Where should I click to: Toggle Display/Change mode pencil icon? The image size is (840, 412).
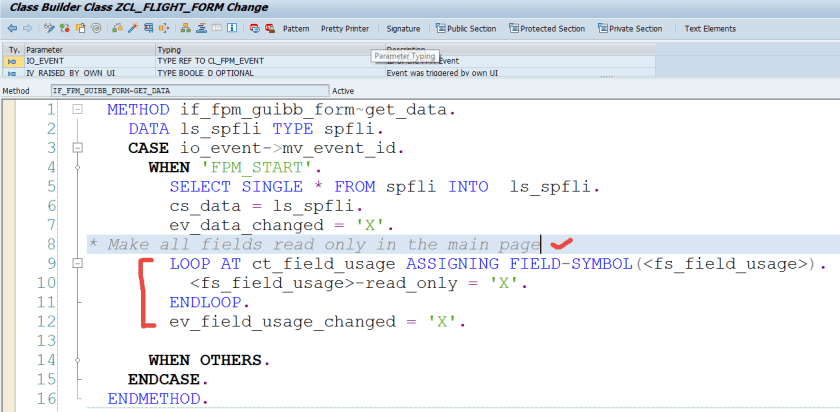point(49,28)
